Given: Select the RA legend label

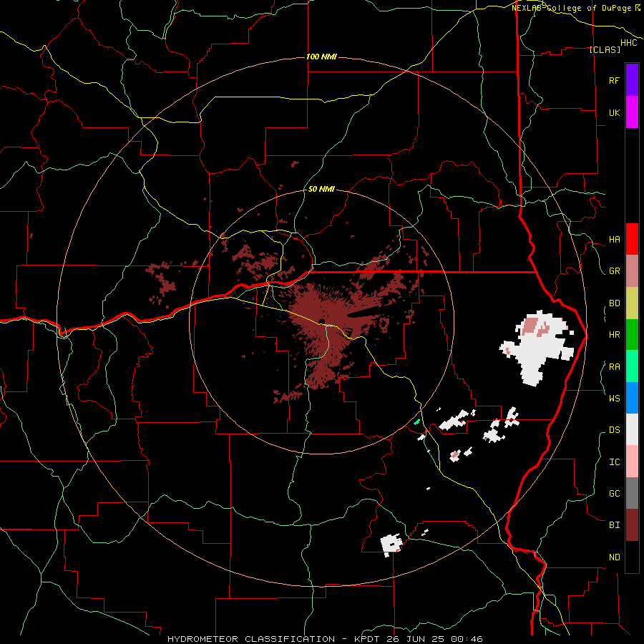Looking at the screenshot, I should tap(614, 367).
